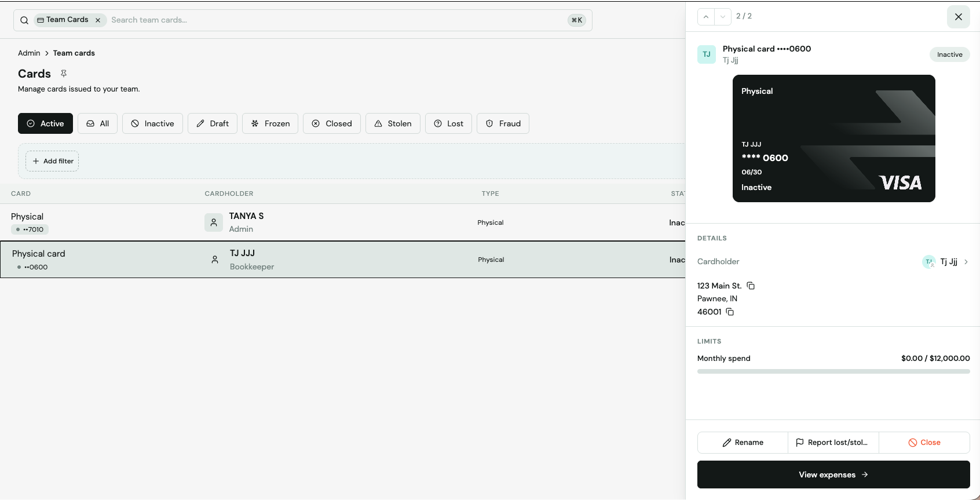Click the CARDHOLDER column header
980x500 pixels.
tap(229, 194)
